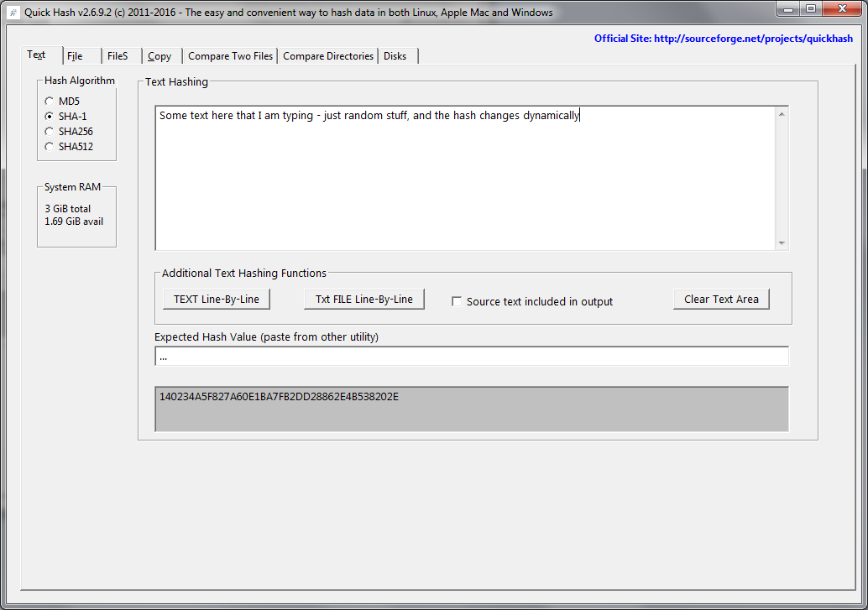Open the FileS tab
This screenshot has width=868, height=610.
tap(118, 56)
